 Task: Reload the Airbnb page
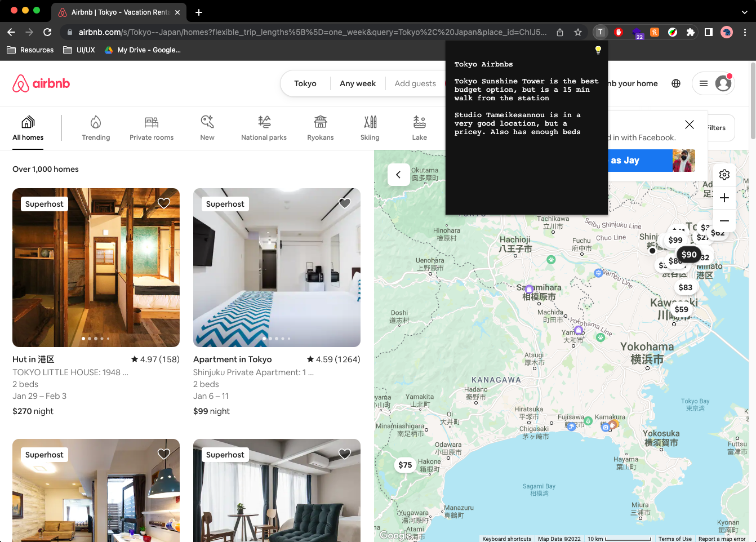[47, 32]
